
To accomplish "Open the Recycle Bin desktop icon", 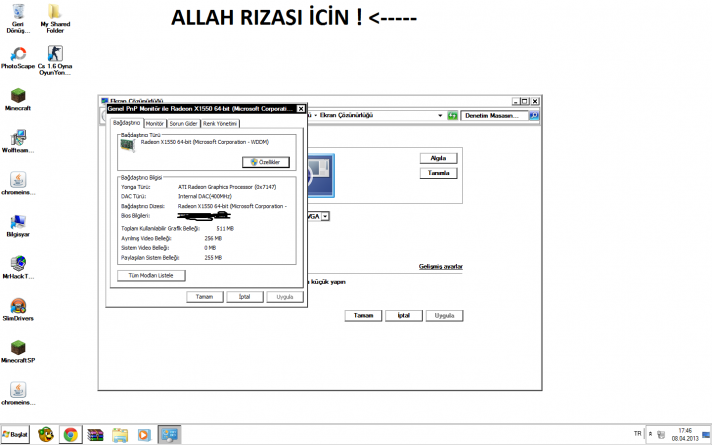I will click(18, 18).
